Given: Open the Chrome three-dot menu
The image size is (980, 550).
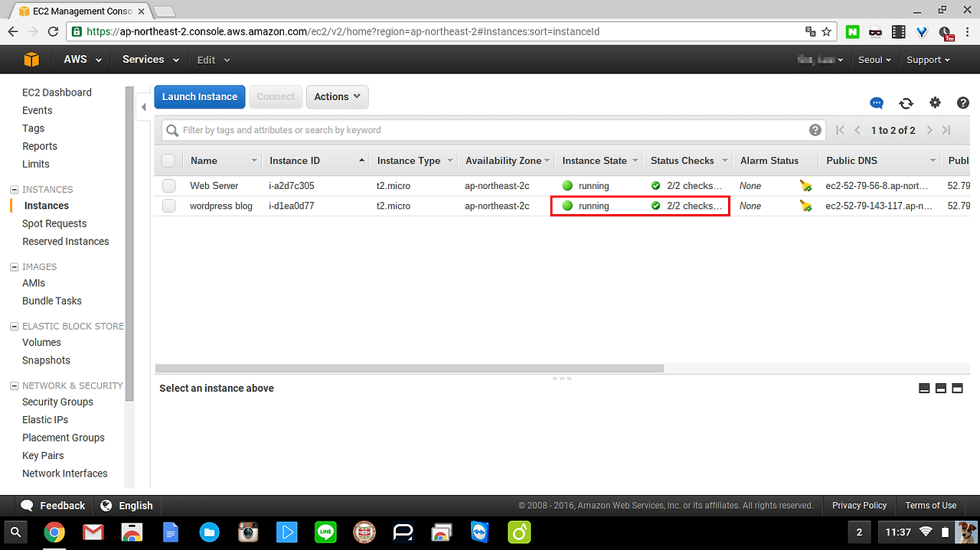Looking at the screenshot, I should click(968, 32).
